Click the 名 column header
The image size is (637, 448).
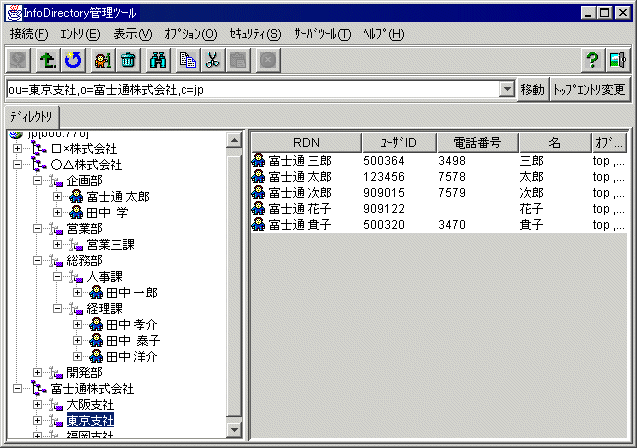click(555, 143)
